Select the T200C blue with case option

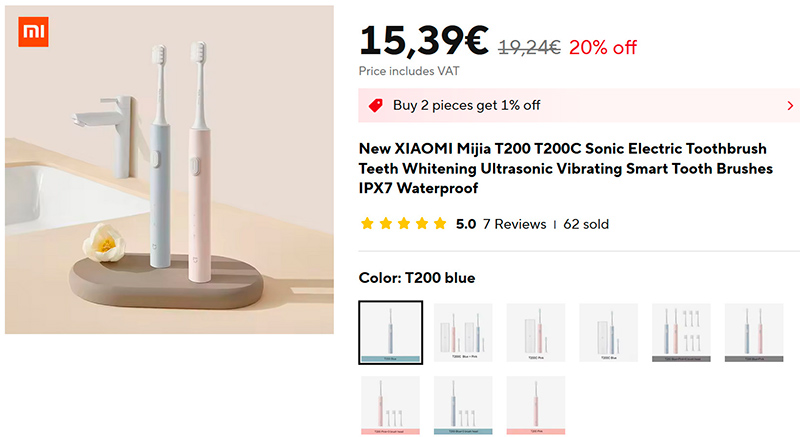[x=609, y=333]
